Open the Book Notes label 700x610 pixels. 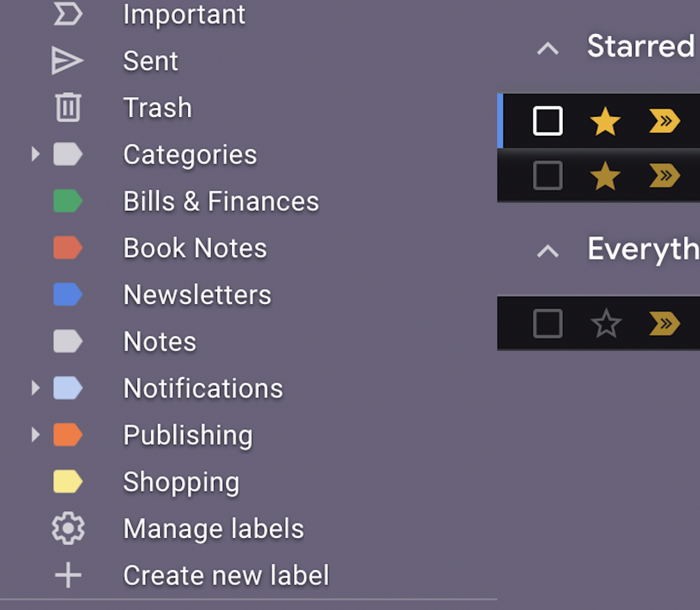195,248
